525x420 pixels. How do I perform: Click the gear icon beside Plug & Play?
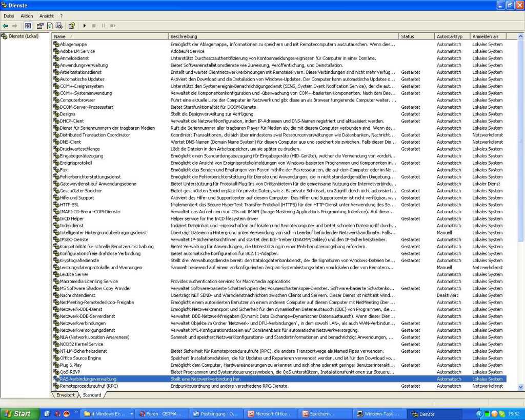tap(56, 365)
